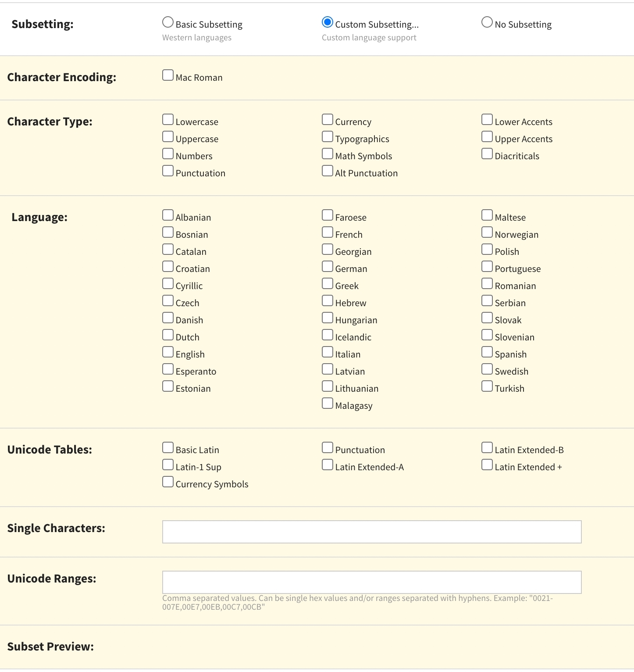Enable the Currency character type

click(x=328, y=120)
